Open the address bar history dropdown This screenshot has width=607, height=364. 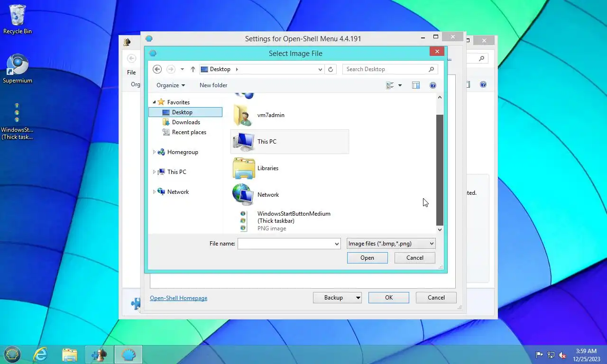pyautogui.click(x=320, y=69)
